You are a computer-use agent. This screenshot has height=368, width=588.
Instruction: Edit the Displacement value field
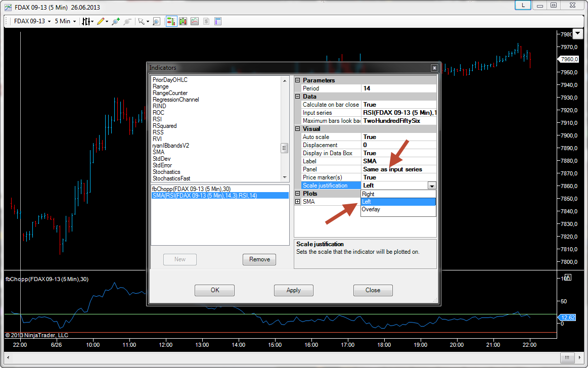coord(399,145)
